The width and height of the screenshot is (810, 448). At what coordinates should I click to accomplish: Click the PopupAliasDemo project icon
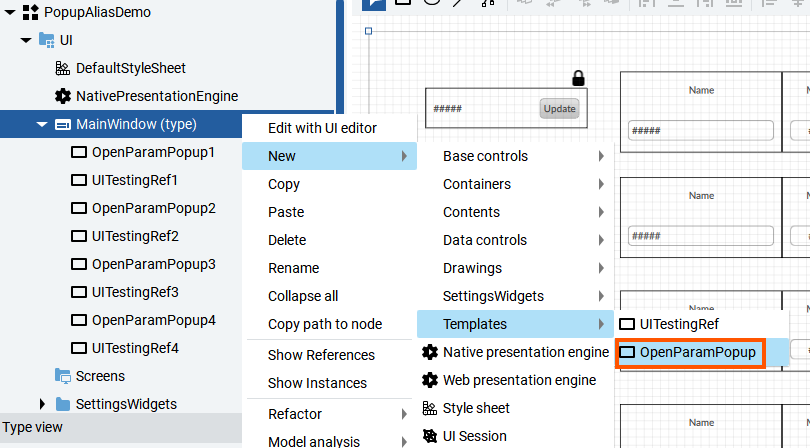point(30,12)
